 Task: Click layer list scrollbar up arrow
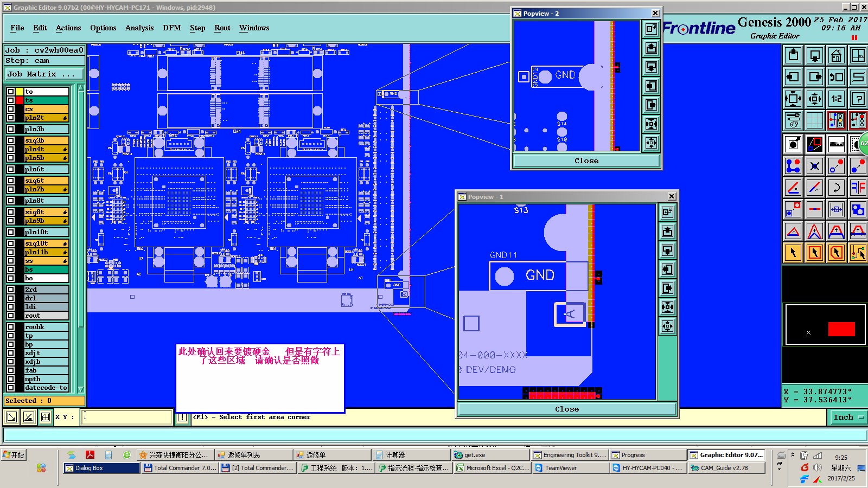click(x=81, y=87)
